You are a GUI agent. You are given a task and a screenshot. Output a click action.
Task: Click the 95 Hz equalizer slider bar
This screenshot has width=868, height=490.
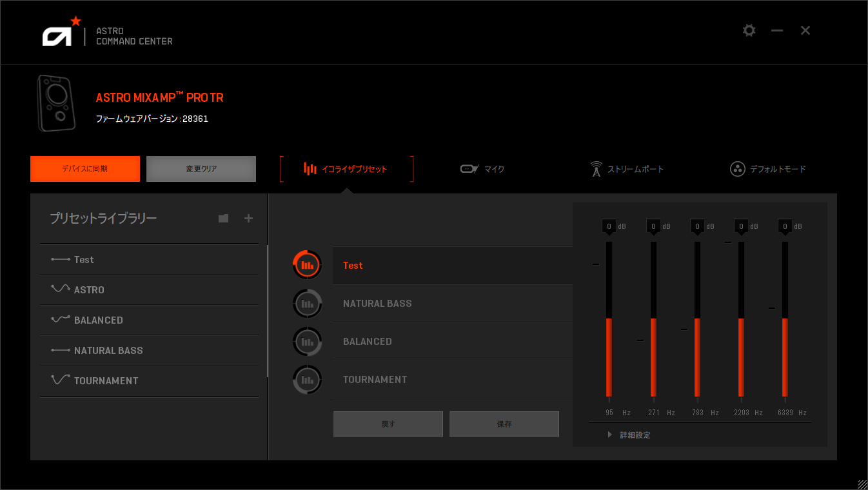click(x=609, y=319)
